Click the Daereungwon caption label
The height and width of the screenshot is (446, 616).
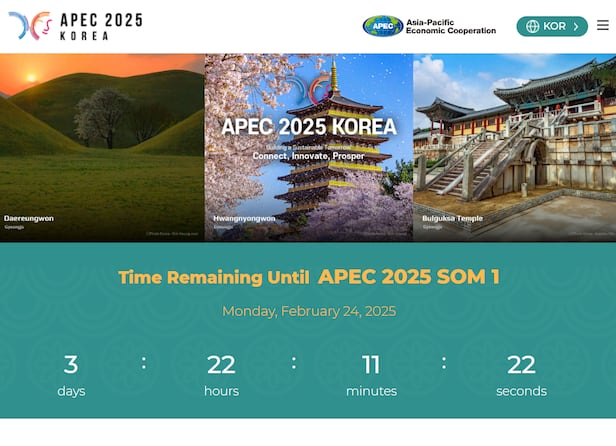(29, 217)
